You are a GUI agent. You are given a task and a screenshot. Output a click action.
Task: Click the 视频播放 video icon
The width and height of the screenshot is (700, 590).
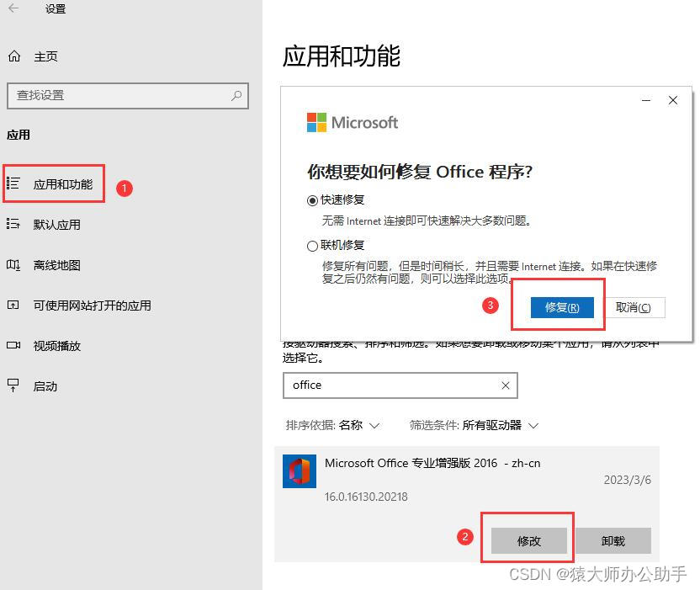click(x=13, y=345)
